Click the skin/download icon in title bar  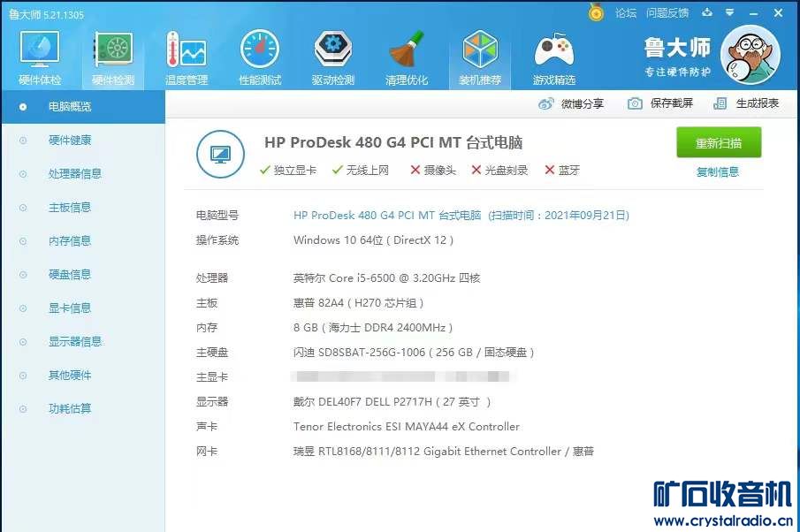tap(707, 12)
